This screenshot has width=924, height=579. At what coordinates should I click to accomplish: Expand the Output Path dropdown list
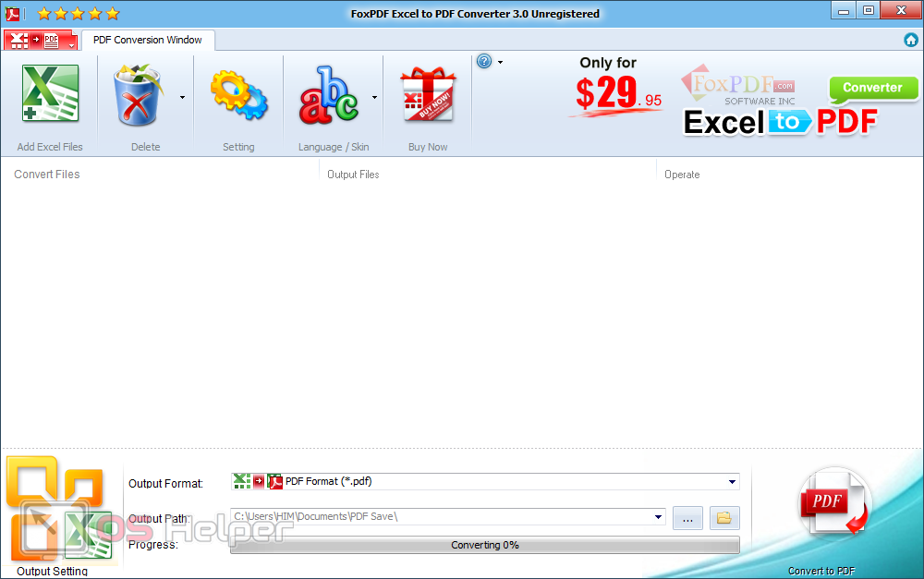(x=658, y=517)
